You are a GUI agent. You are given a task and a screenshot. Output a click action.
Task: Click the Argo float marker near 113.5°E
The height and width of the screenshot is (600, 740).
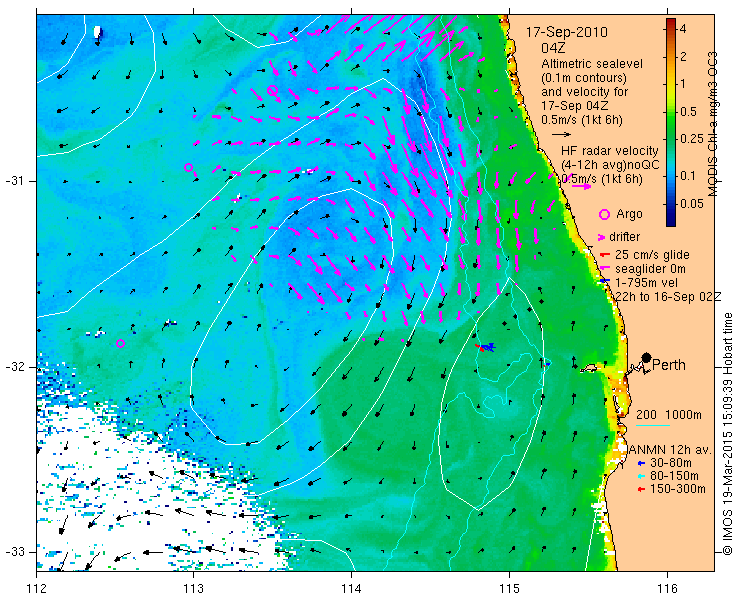[272, 90]
